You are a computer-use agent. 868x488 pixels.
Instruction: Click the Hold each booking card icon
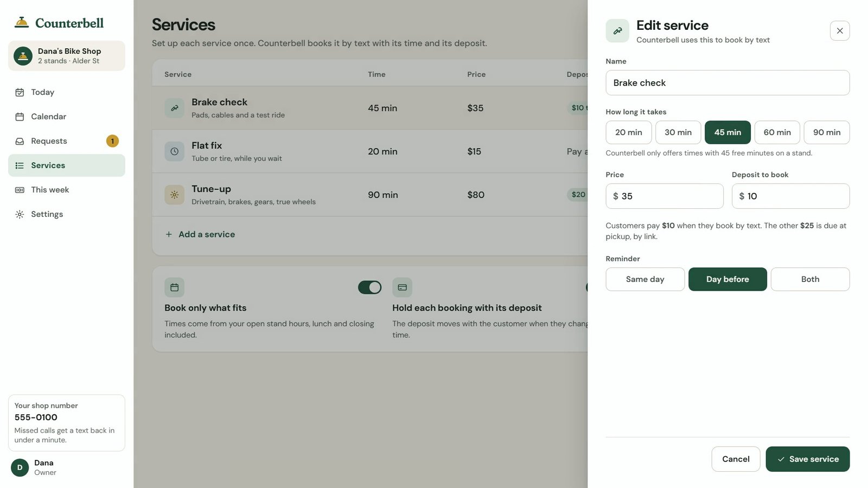(x=402, y=287)
